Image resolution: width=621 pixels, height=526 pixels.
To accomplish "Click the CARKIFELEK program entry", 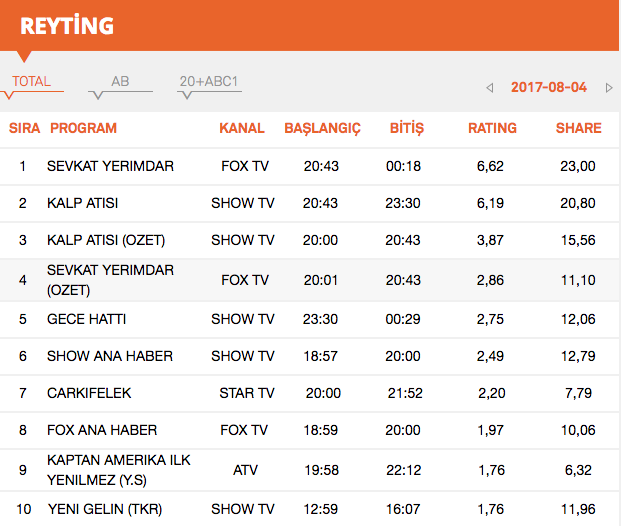I will (89, 393).
